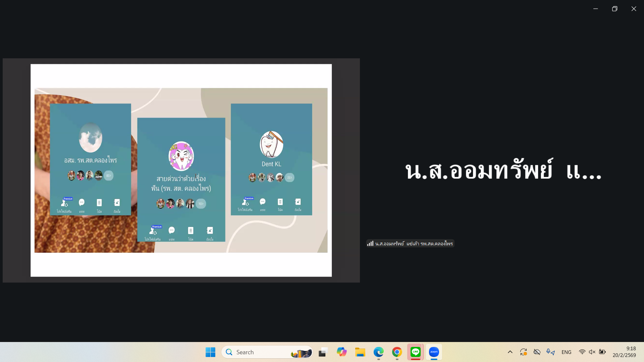The image size is (644, 362).
Task: Toggle the muted volume speaker icon
Action: pos(592,352)
